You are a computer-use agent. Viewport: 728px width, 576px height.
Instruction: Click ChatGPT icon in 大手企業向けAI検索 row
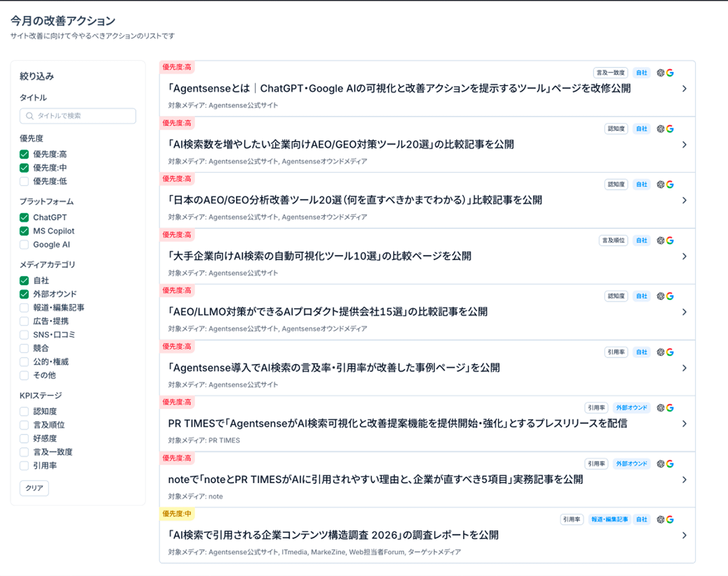[x=661, y=240]
